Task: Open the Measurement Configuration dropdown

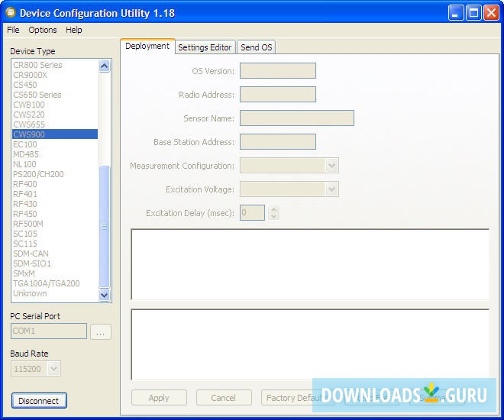Action: tap(331, 166)
